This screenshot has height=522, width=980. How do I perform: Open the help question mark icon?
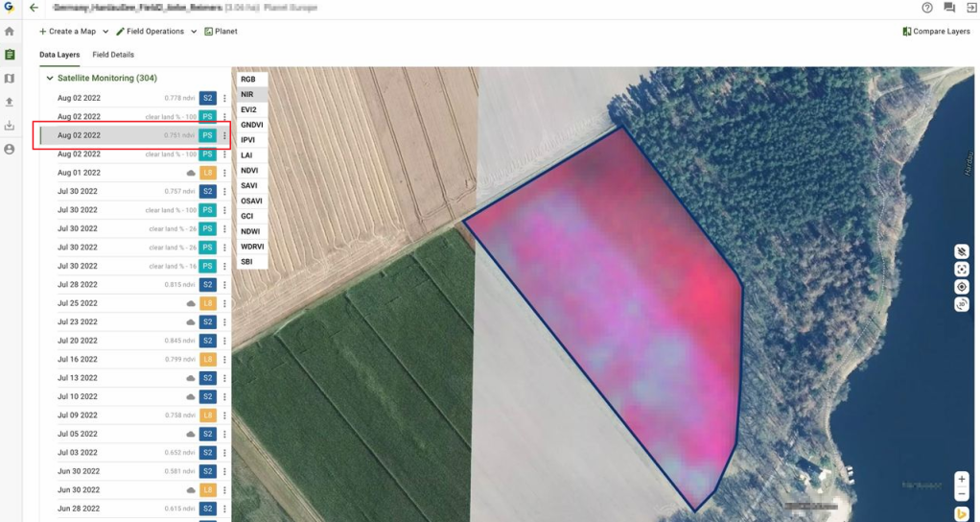pos(927,8)
